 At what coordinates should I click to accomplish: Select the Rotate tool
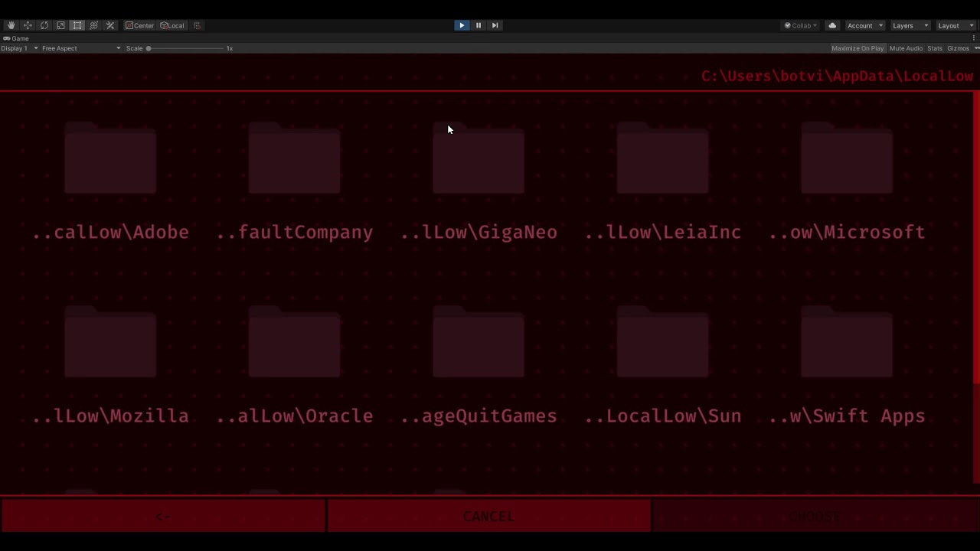44,25
